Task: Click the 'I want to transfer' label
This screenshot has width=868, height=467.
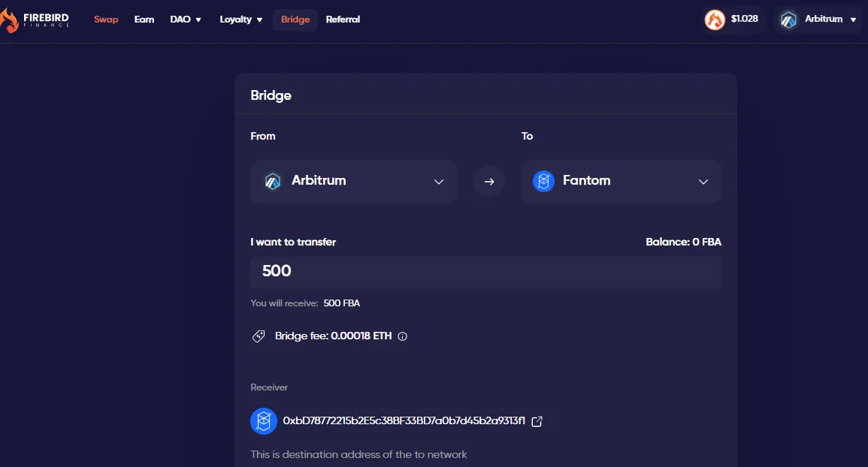Action: point(293,242)
